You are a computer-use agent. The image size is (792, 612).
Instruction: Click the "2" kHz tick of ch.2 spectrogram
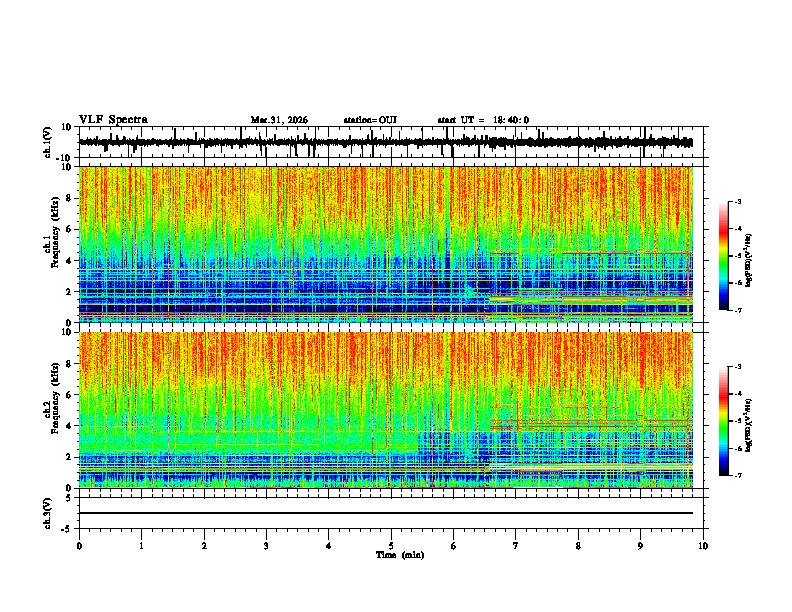pyautogui.click(x=69, y=457)
